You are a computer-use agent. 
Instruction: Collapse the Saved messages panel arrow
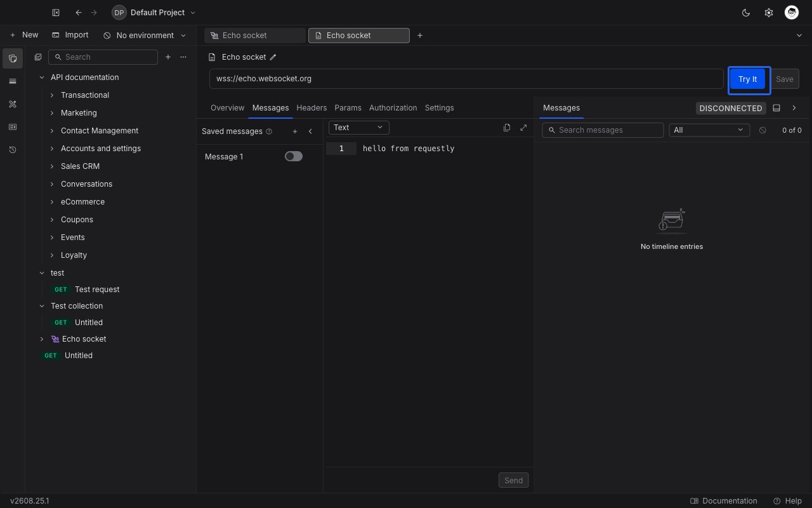[x=310, y=131]
